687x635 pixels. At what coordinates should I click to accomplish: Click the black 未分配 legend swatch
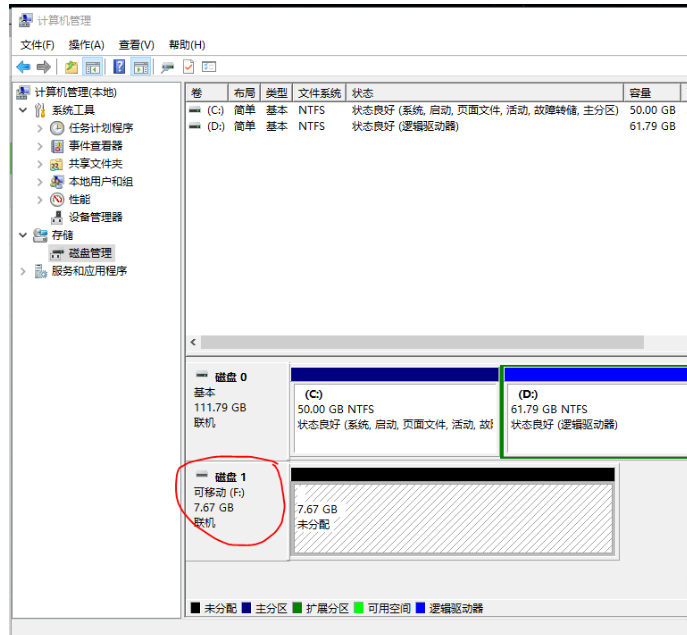[195, 608]
